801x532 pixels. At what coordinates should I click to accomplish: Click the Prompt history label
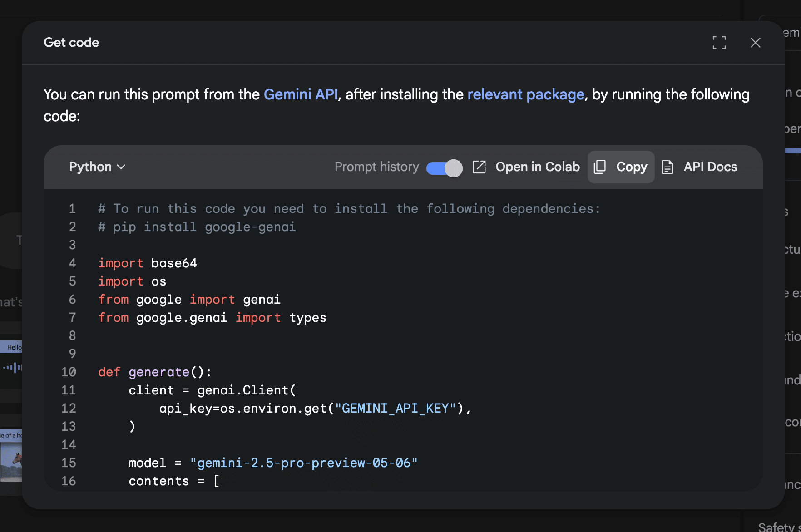[x=376, y=167]
